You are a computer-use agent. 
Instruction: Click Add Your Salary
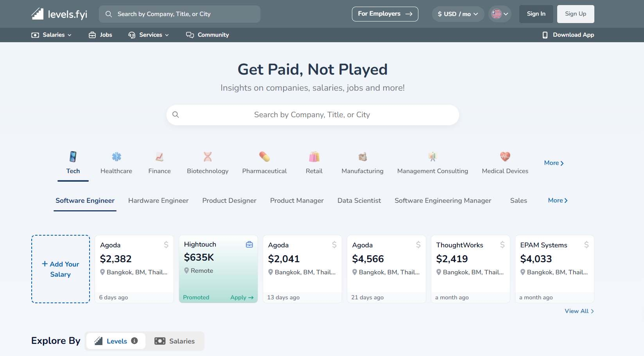coord(61,269)
